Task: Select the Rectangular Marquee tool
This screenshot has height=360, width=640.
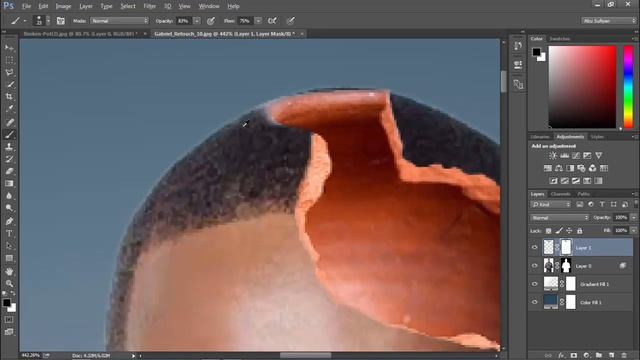Action: [x=9, y=60]
